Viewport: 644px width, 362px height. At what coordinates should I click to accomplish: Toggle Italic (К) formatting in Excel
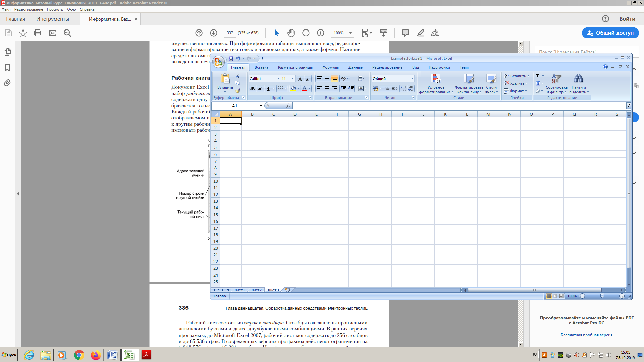tap(260, 88)
